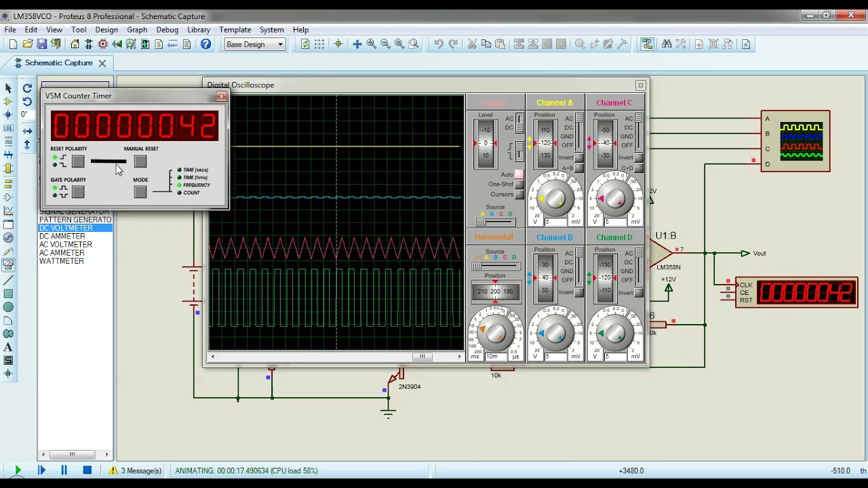The width and height of the screenshot is (868, 488).
Task: Enable the oscilloscope Cursors button
Action: coord(519,195)
